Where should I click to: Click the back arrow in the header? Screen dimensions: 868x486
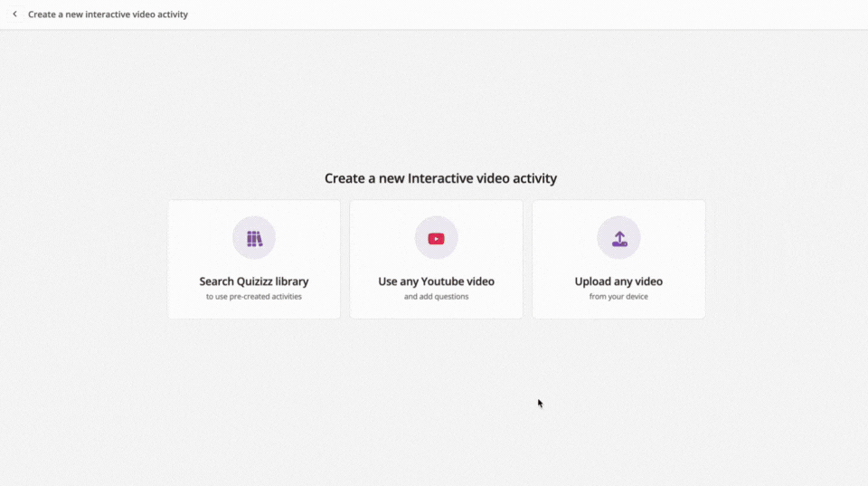15,14
